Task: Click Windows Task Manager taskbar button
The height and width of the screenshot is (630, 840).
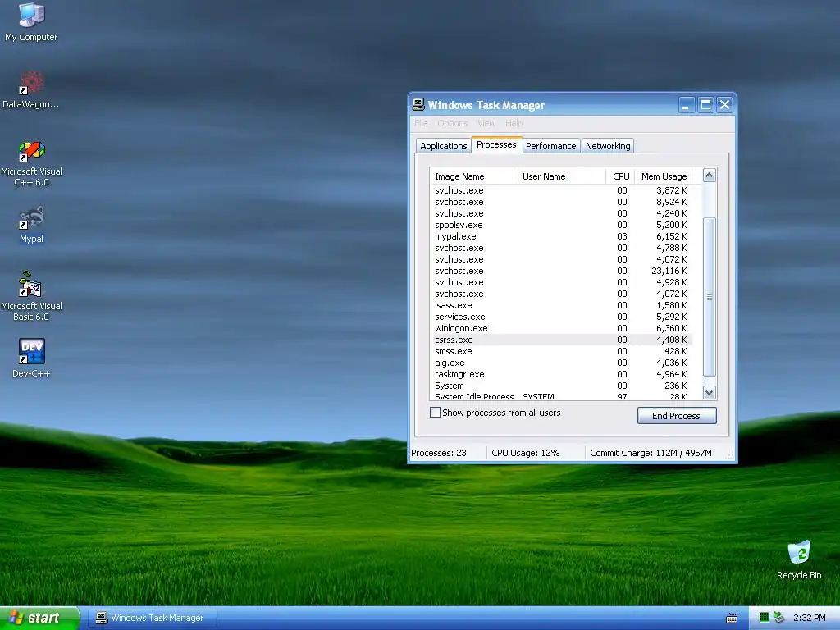Action: coord(153,618)
